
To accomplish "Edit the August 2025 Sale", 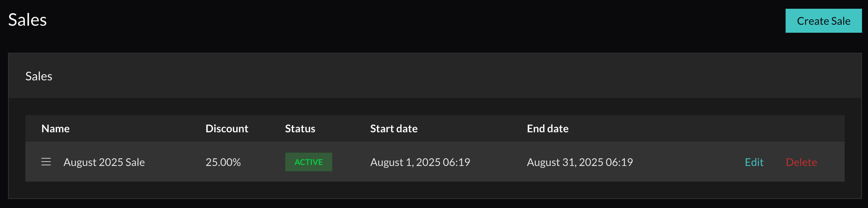I will [754, 162].
